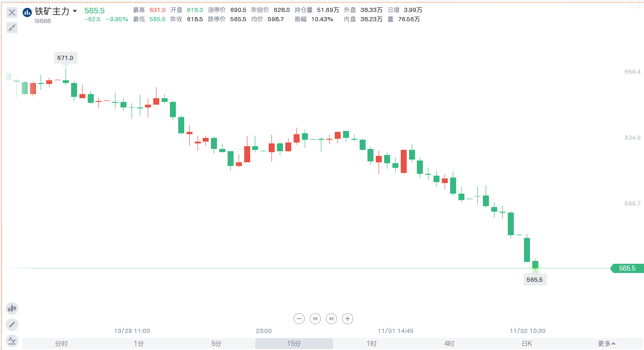Close the chart with the X icon
Image resolution: width=644 pixels, height=350 pixels.
(12, 12)
